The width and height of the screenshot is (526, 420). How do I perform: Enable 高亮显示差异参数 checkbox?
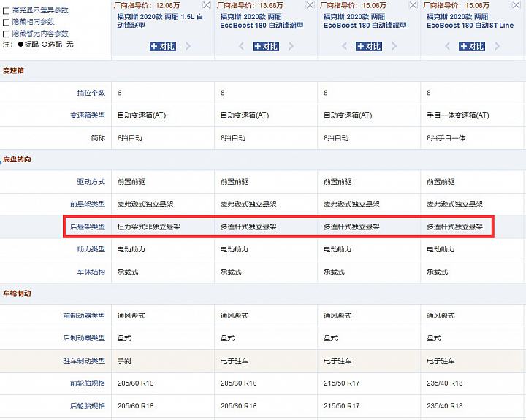click(x=6, y=11)
